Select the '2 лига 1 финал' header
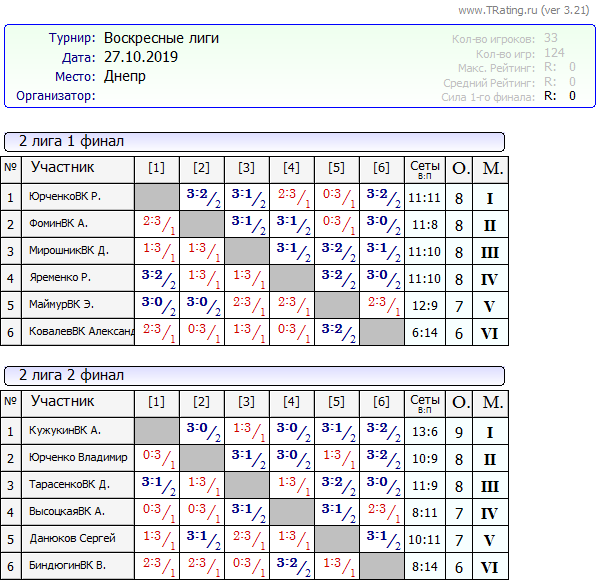The image size is (600, 580). coord(71,141)
